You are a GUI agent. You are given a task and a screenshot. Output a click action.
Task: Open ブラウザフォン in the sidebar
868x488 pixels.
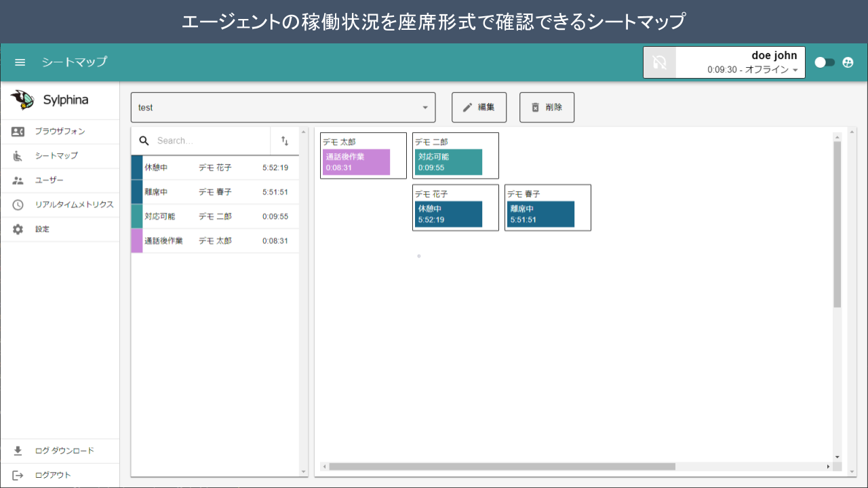[60, 131]
